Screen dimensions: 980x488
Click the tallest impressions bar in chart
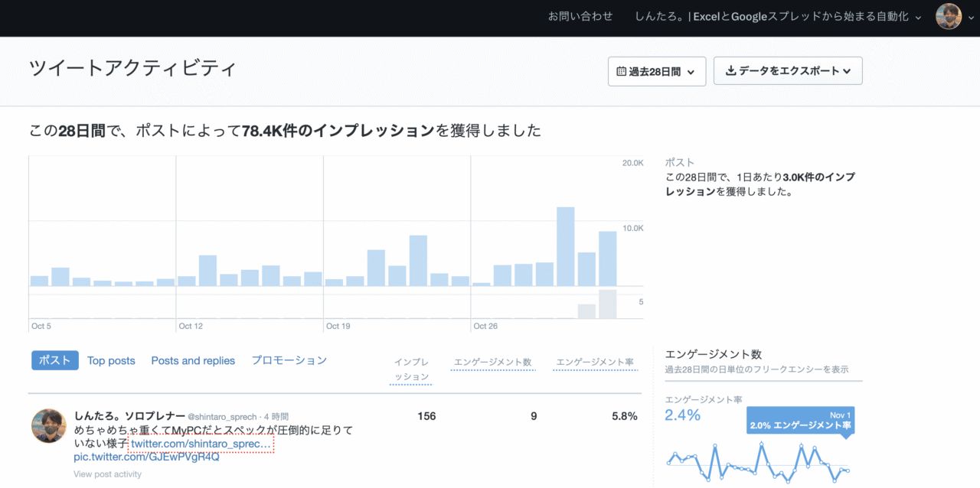click(x=565, y=246)
